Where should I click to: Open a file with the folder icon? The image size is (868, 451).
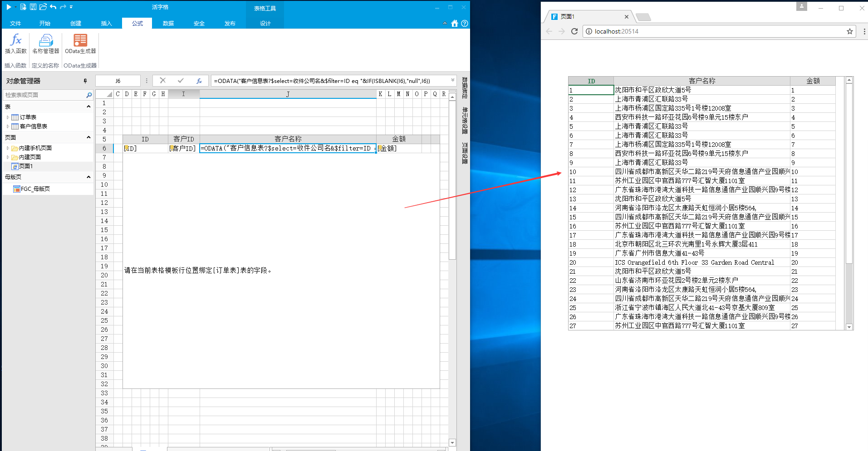tap(43, 7)
